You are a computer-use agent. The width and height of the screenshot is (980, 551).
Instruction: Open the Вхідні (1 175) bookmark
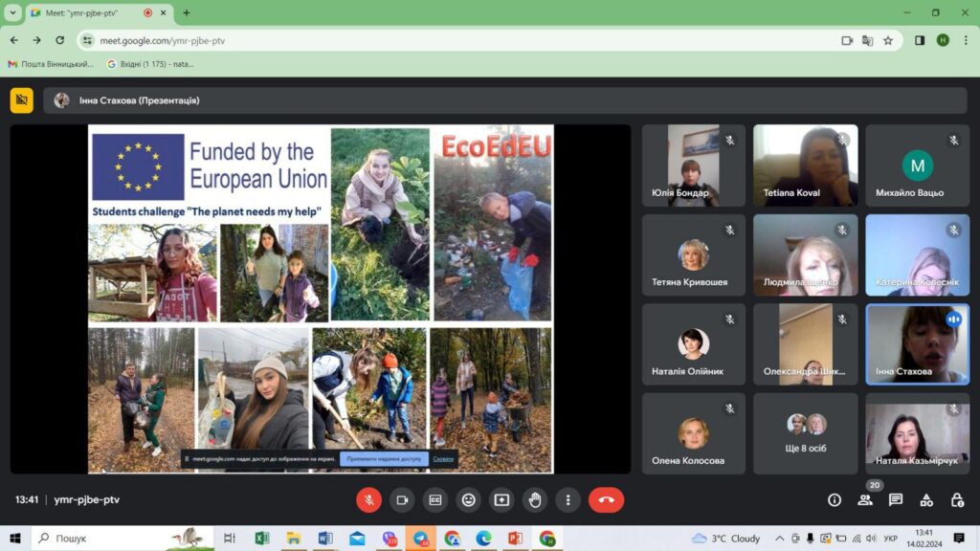click(150, 64)
